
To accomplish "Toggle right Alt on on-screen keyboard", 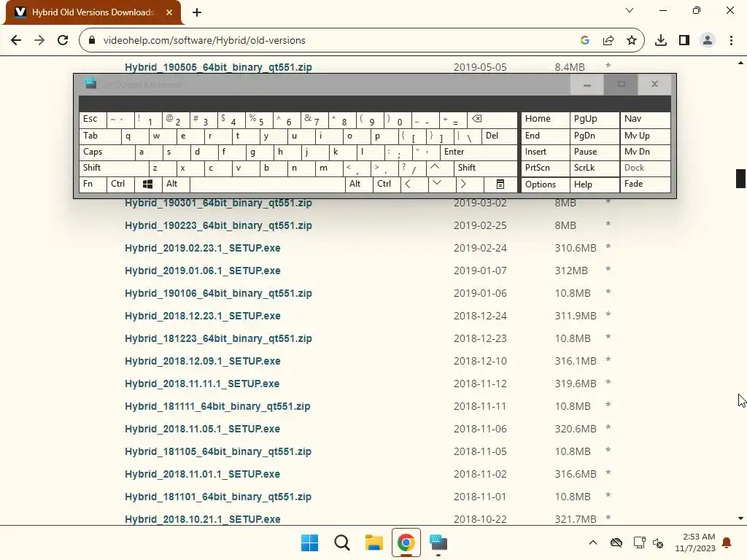I will coord(359,184).
